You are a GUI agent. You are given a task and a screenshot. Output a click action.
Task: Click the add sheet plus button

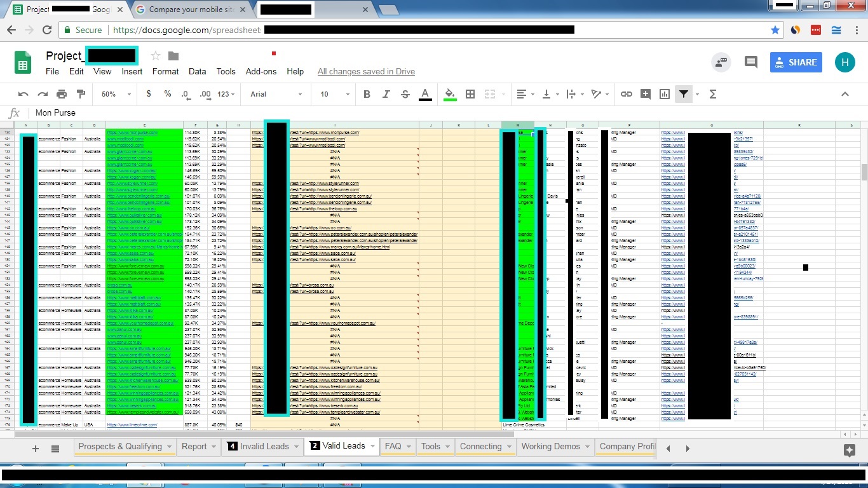pyautogui.click(x=36, y=449)
